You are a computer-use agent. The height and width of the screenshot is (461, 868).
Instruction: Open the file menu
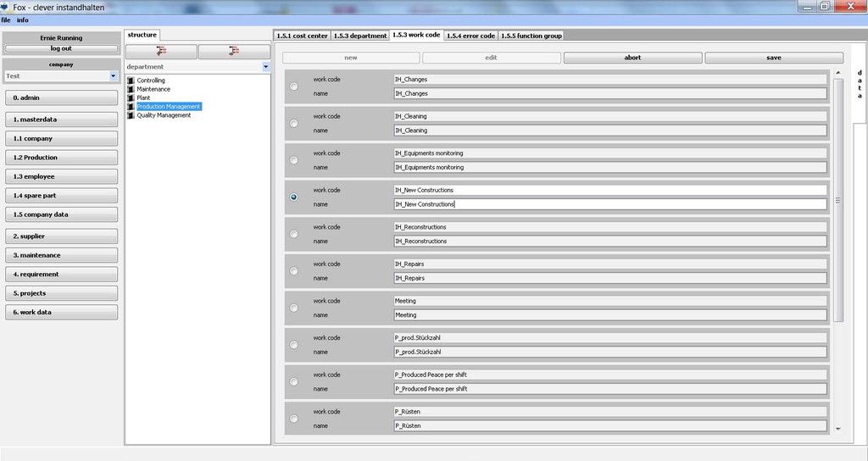point(6,19)
